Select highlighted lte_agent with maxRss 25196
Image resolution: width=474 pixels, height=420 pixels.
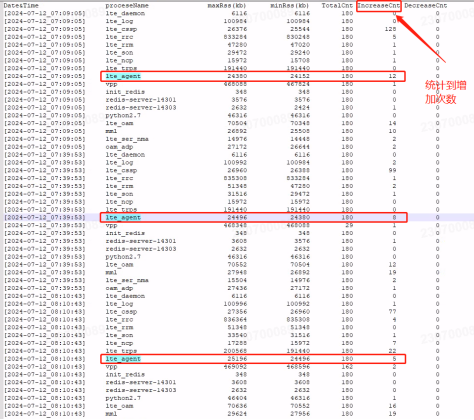(x=123, y=359)
